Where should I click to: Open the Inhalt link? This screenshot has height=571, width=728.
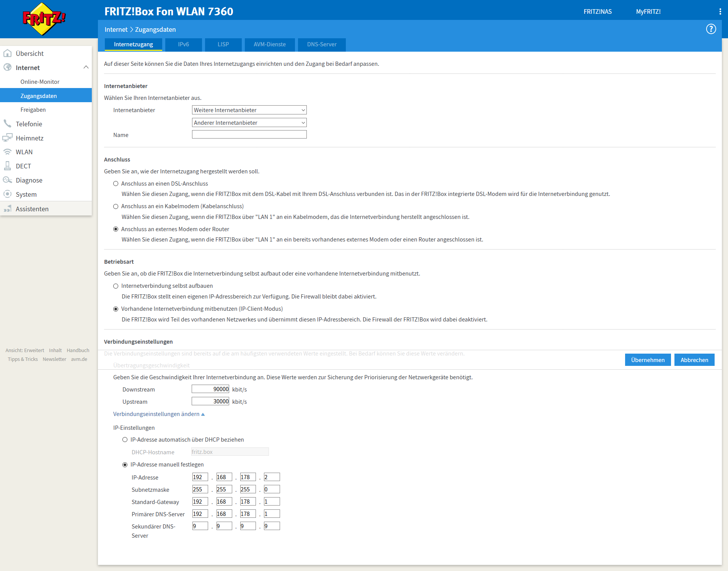click(x=55, y=350)
